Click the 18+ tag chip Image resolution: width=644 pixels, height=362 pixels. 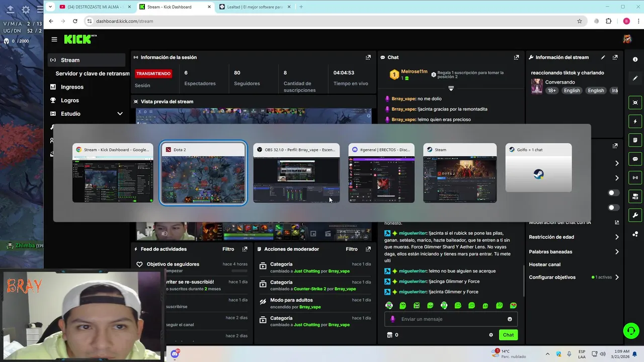coord(552,90)
